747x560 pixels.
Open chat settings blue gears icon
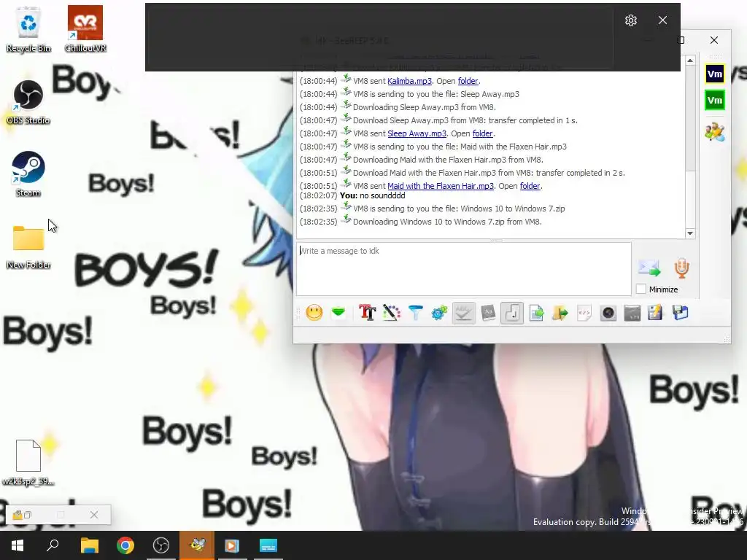[x=439, y=313]
